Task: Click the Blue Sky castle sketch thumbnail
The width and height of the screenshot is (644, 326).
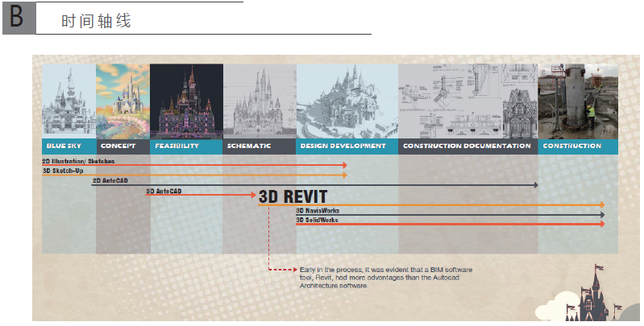Action: (69, 101)
